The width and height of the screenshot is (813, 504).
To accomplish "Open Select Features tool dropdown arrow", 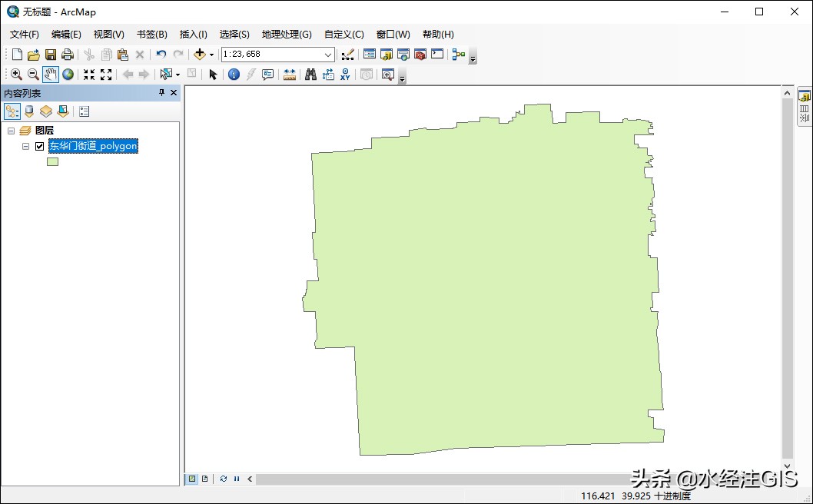I will point(178,75).
